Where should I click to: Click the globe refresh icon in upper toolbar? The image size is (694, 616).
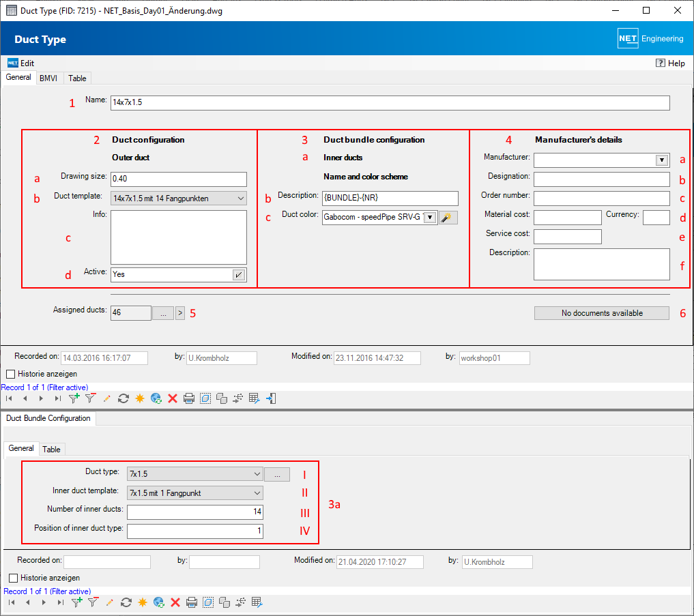click(156, 398)
